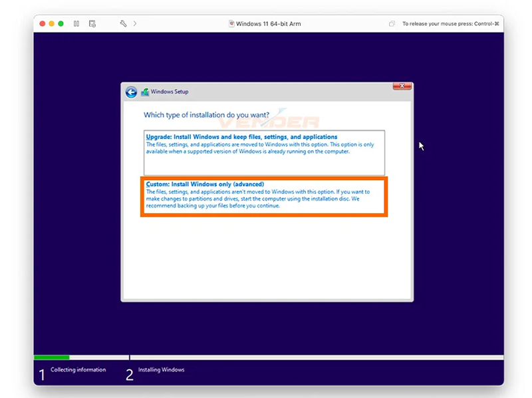Screen dimensions: 532x398
Task: Open virtual machine settings wrench icon
Action: click(x=123, y=24)
